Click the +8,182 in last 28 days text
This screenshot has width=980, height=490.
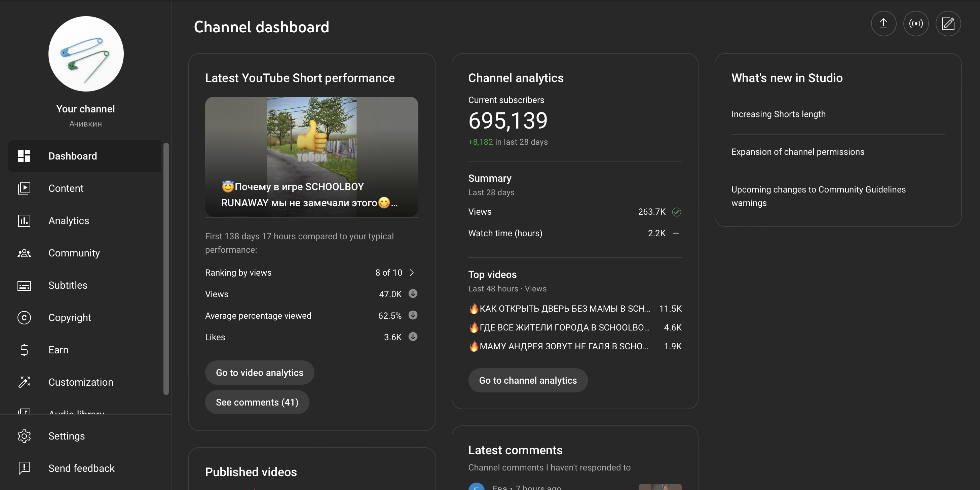508,142
